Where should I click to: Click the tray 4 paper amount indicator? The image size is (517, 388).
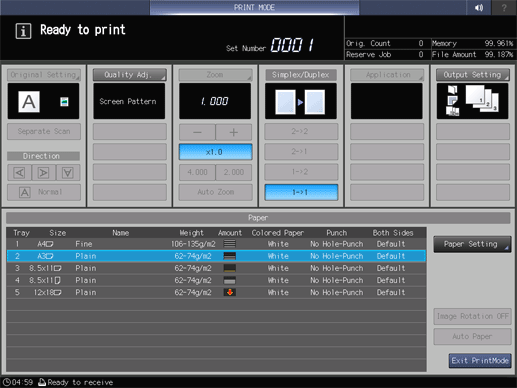pos(230,280)
